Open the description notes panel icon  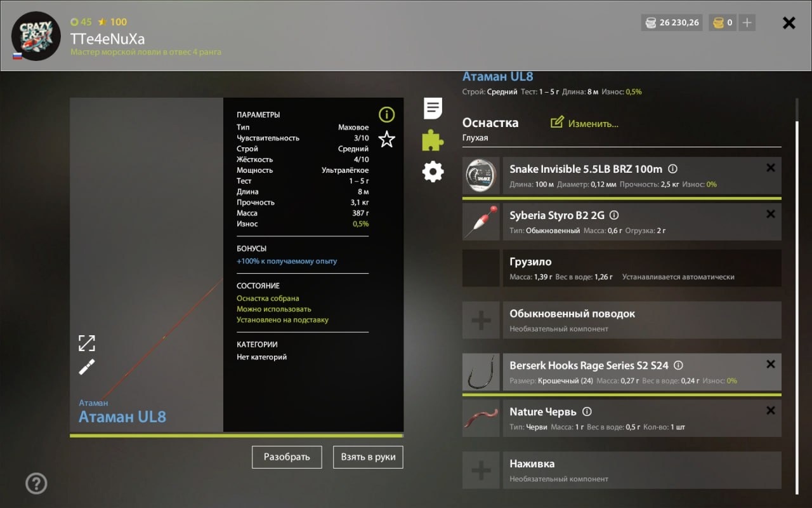coord(433,109)
